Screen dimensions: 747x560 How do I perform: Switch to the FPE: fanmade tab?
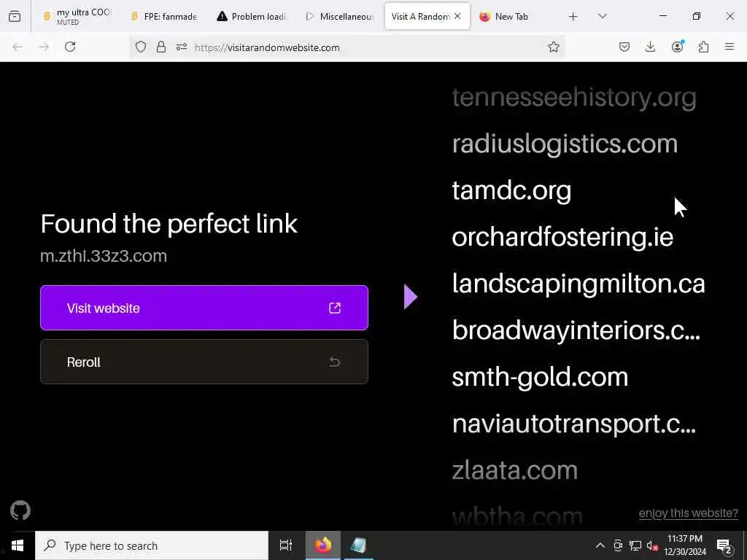point(164,16)
